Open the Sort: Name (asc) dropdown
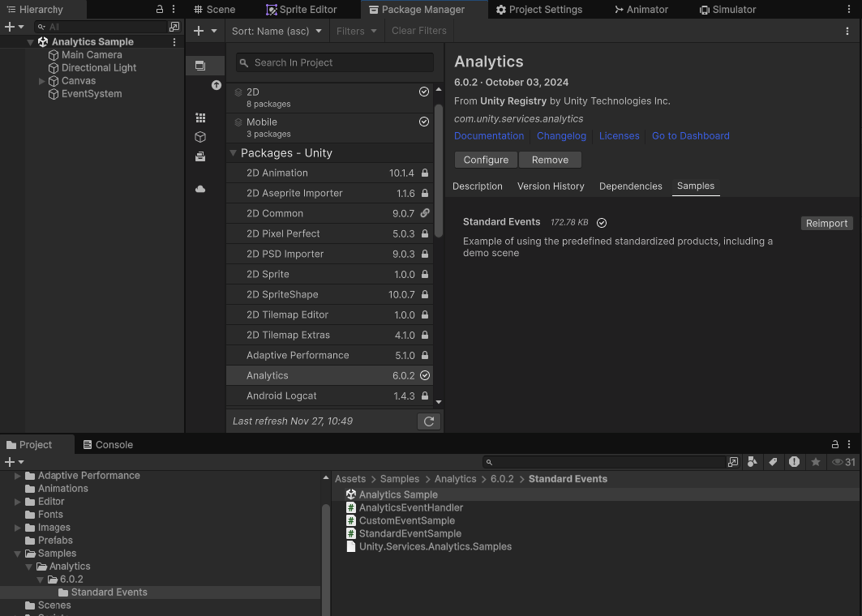 click(x=277, y=31)
